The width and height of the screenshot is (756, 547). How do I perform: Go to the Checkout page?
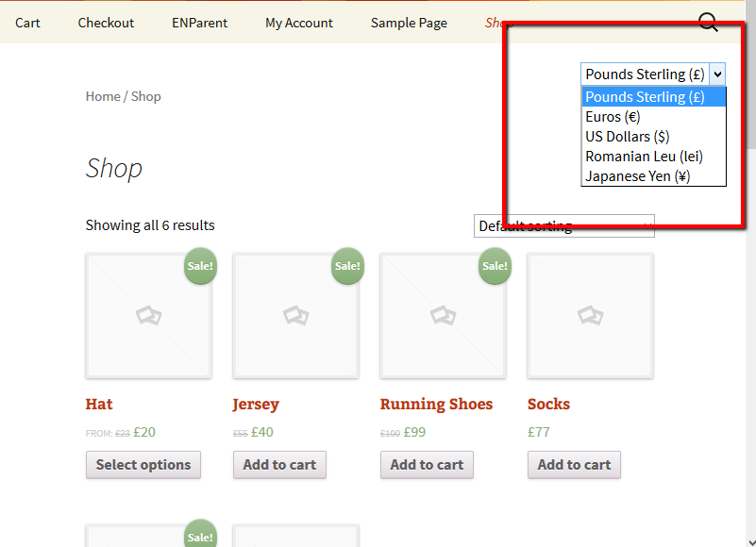pyautogui.click(x=106, y=23)
